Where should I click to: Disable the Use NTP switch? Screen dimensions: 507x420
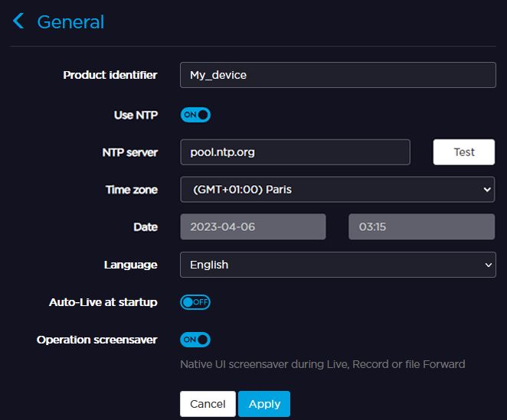click(x=195, y=115)
